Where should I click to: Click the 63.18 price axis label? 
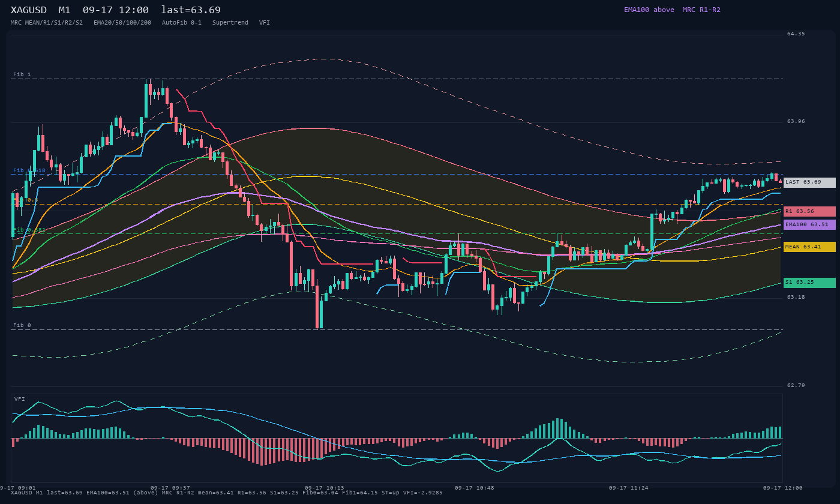tap(796, 297)
